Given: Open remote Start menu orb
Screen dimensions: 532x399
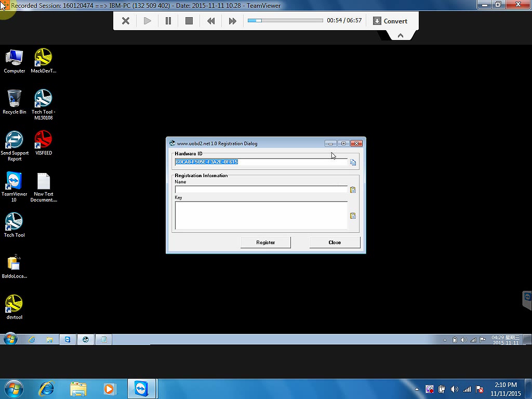Looking at the screenshot, I should tap(10, 339).
